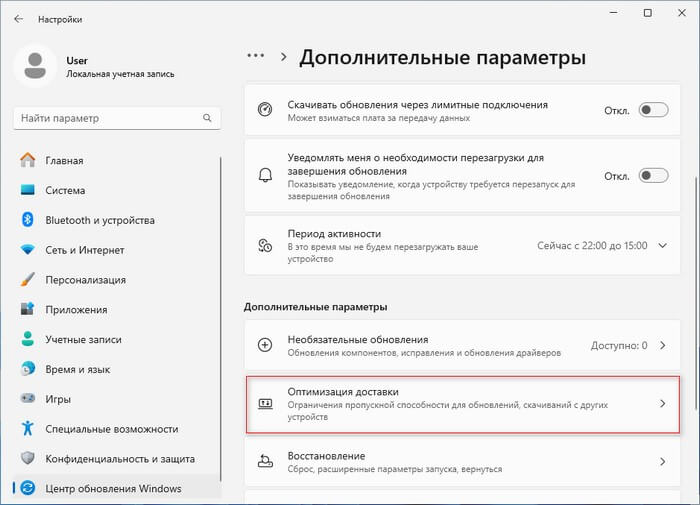Click the restart notification bell icon
The width and height of the screenshot is (700, 505).
click(x=265, y=175)
